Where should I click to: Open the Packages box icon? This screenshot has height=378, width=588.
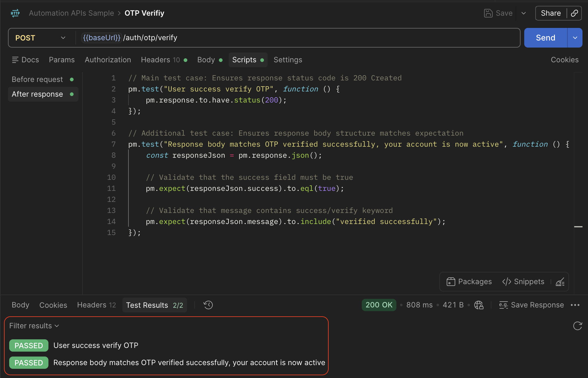coord(451,282)
